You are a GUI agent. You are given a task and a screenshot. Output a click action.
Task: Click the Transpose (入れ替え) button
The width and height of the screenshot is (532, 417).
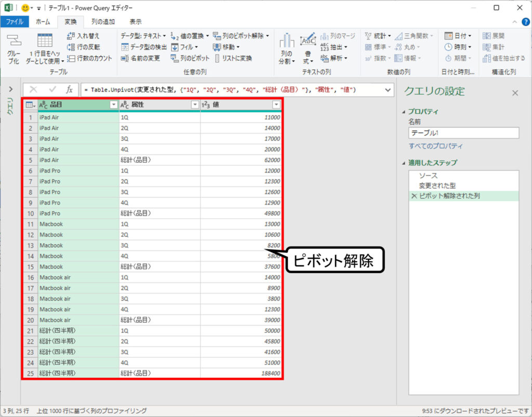click(x=83, y=36)
